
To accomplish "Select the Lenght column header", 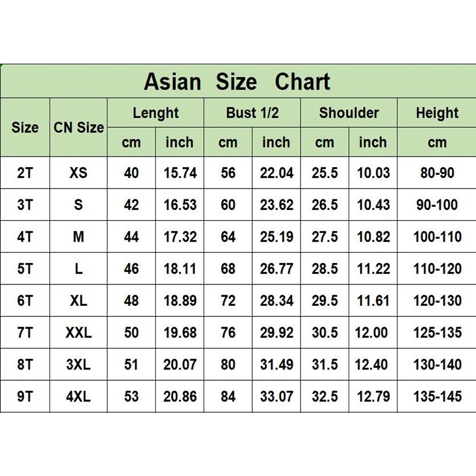I will [156, 113].
